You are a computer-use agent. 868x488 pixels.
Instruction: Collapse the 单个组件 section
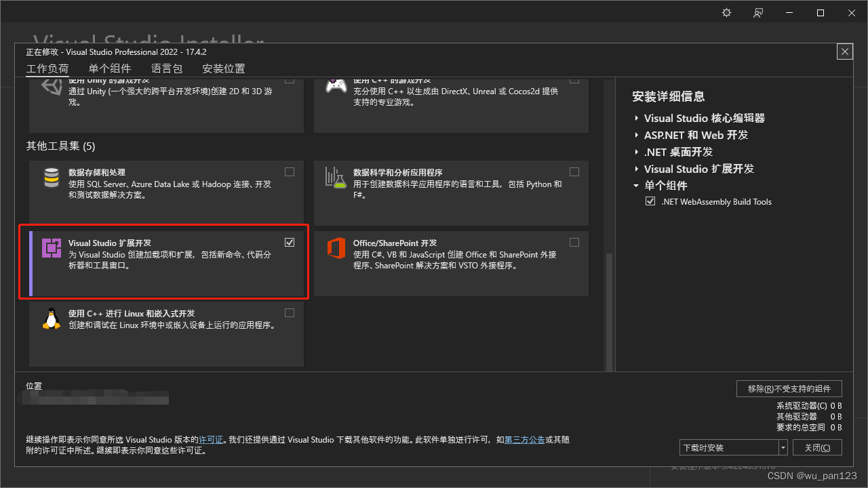635,185
